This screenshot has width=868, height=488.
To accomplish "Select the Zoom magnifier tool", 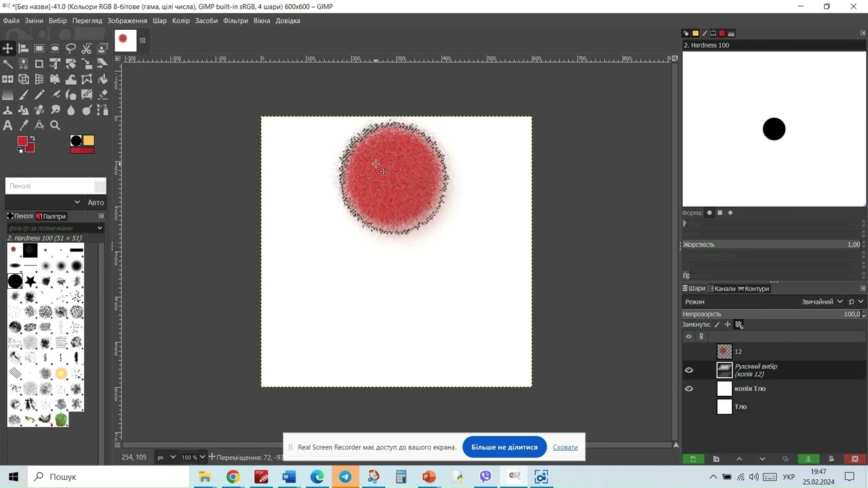I will pos(55,125).
